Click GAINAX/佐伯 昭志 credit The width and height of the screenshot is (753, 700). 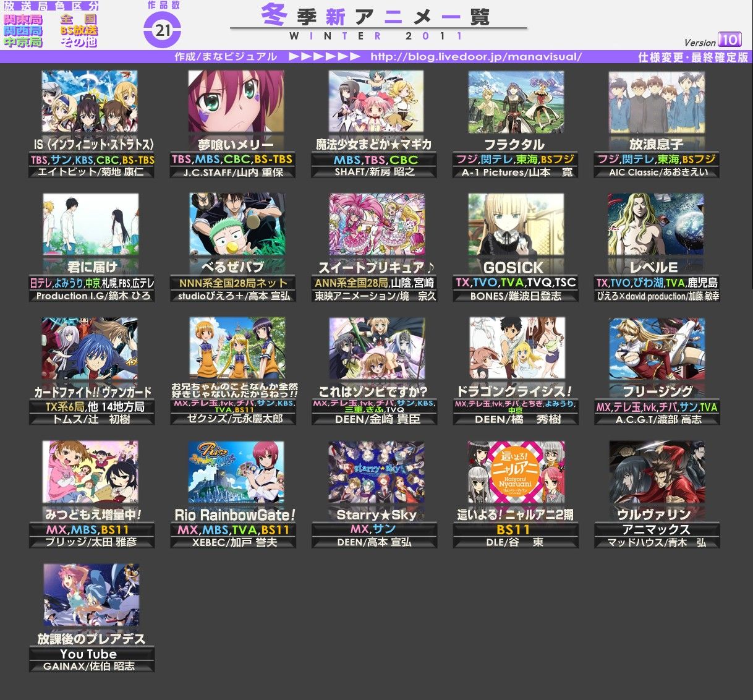89,666
